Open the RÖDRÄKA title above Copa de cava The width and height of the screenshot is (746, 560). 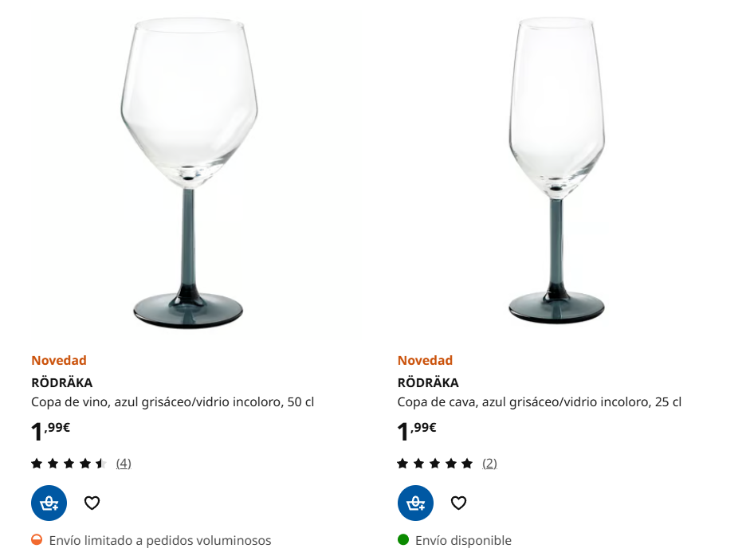(428, 382)
